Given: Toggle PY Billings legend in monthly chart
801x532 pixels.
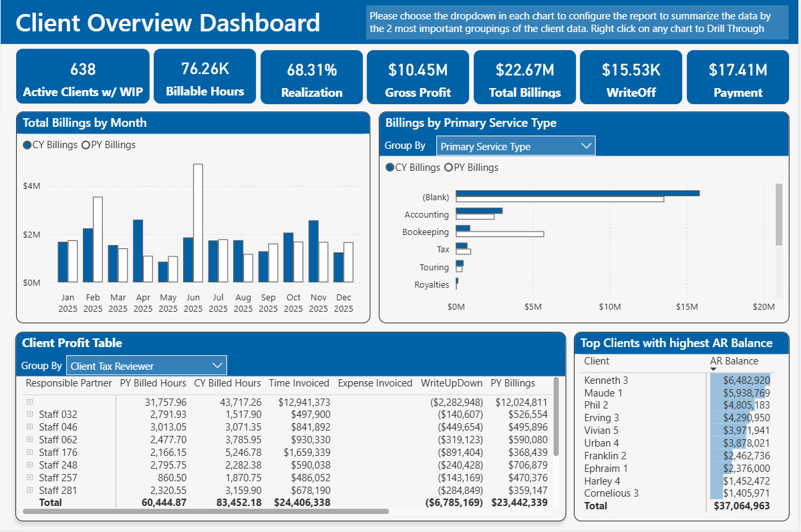Looking at the screenshot, I should point(109,145).
